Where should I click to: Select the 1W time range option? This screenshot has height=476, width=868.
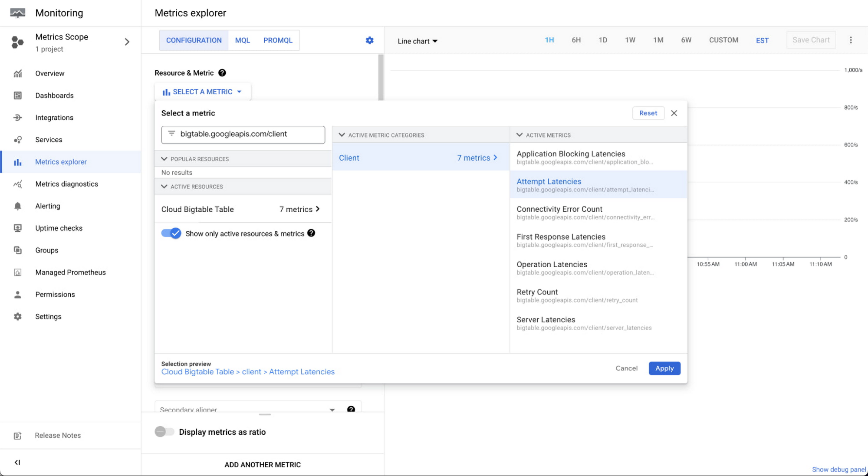point(630,40)
